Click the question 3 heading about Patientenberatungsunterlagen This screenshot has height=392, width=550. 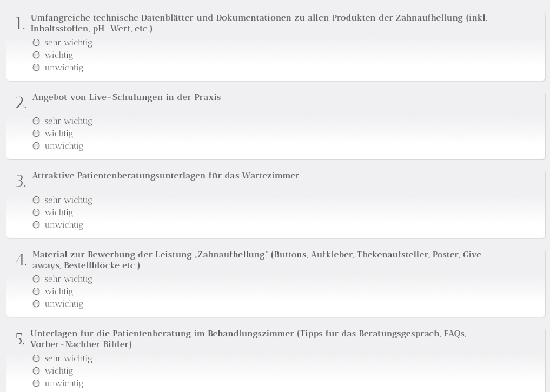165,176
